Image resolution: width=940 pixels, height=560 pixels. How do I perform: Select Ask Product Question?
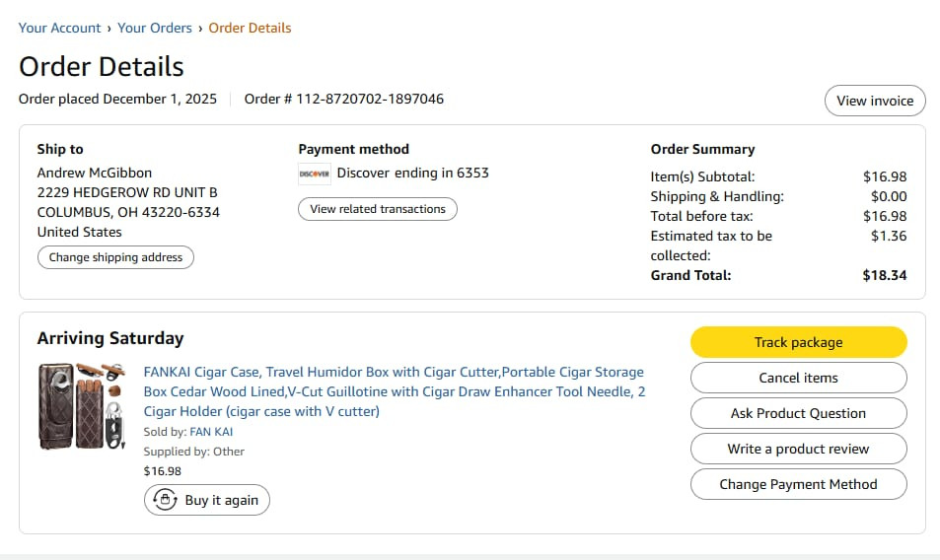799,413
